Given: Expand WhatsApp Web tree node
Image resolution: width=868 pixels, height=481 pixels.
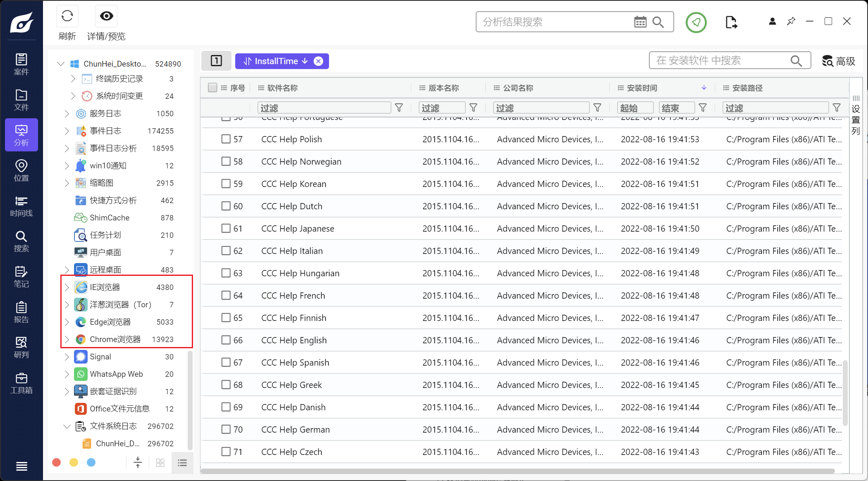Looking at the screenshot, I should [x=67, y=374].
